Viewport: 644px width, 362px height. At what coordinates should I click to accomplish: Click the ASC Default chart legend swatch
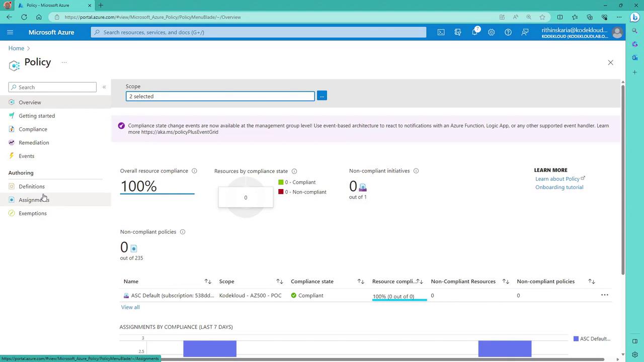pos(576,339)
